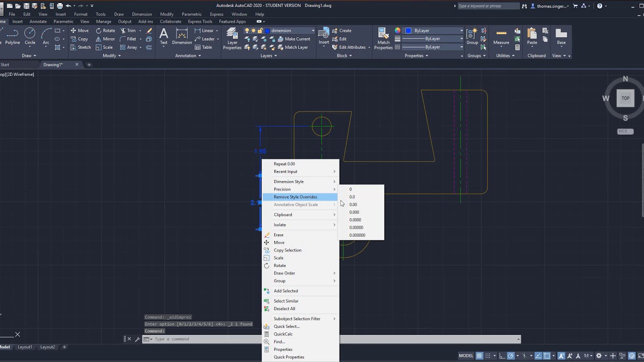
Task: Select the Text annotation tool
Action: pyautogui.click(x=164, y=37)
